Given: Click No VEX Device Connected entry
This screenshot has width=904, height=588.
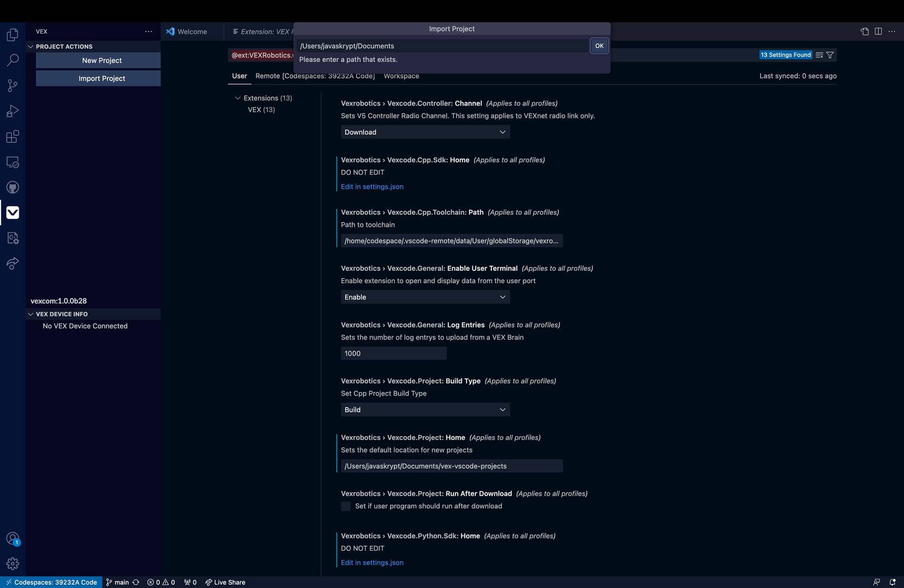Looking at the screenshot, I should point(85,326).
